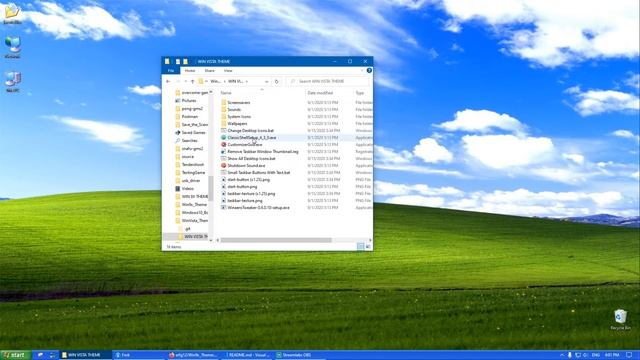Select the Shutdown Sound.exe file
The image size is (640, 360).
pyautogui.click(x=246, y=166)
